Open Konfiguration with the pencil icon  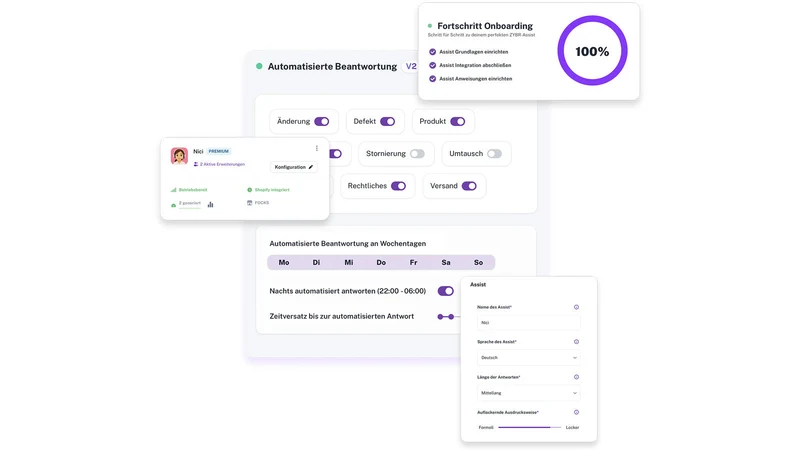[x=293, y=167]
